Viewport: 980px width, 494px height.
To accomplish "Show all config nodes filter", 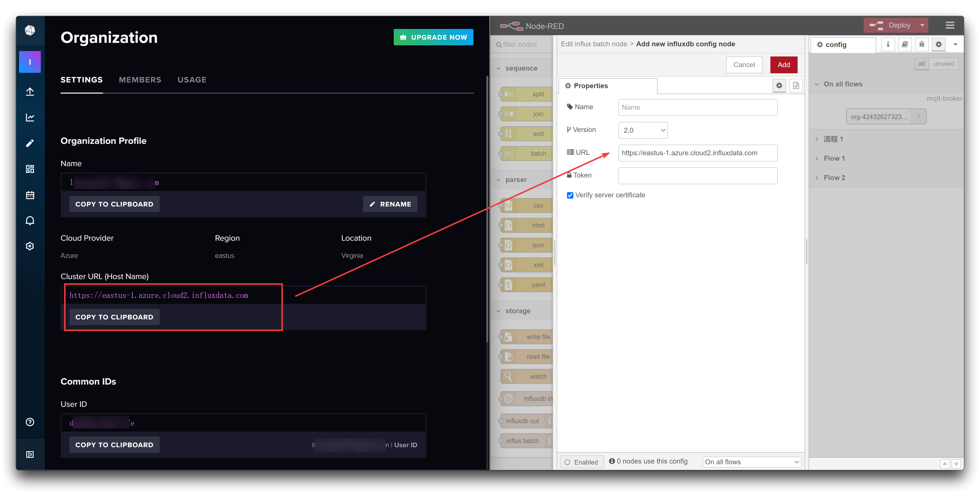I will (x=921, y=64).
